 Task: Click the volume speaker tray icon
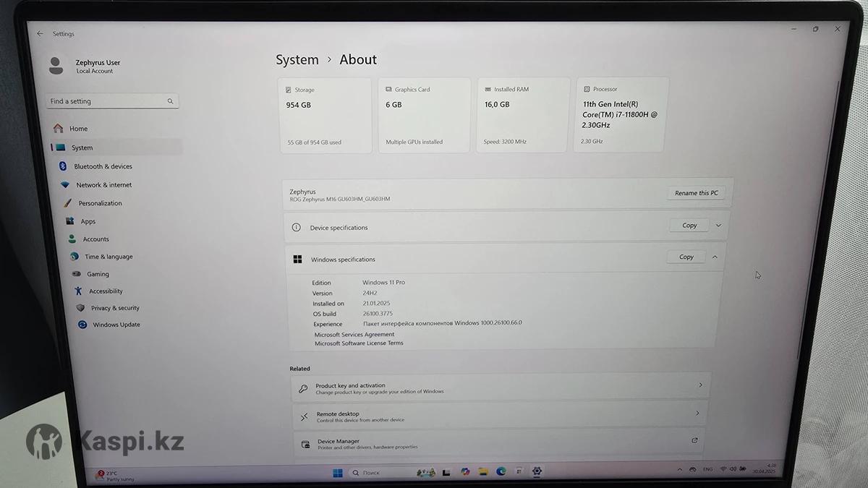pyautogui.click(x=733, y=469)
